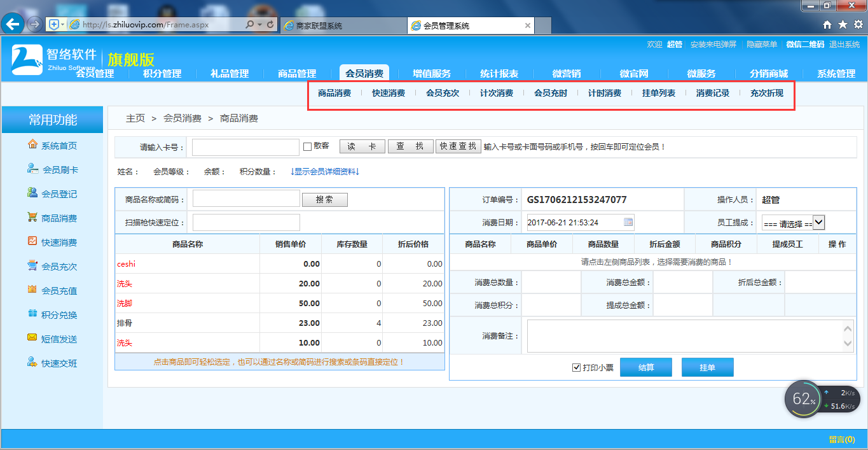The height and width of the screenshot is (450, 868).
Task: Click the browser Forward arrow button
Action: 34,24
